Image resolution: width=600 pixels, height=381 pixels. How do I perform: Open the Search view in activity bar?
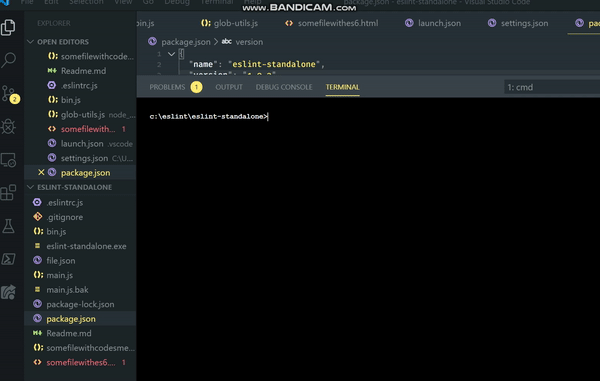pos(8,60)
